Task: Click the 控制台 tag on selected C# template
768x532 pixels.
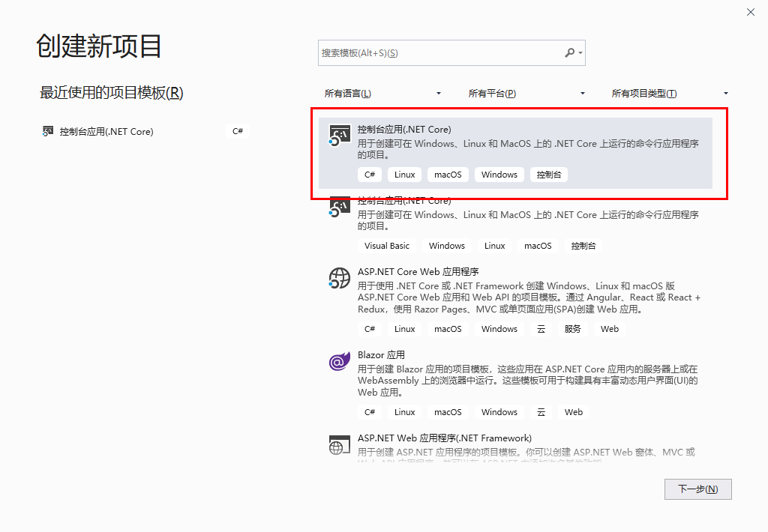Action: click(x=548, y=175)
